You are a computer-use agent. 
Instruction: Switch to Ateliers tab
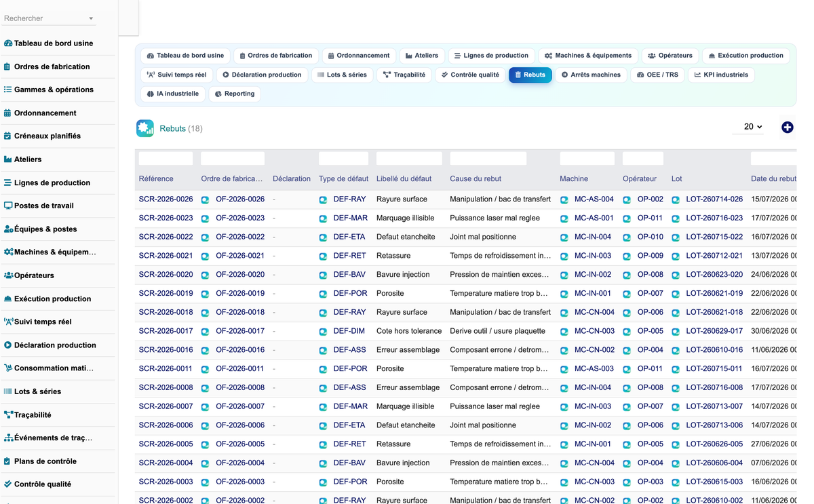(x=422, y=56)
